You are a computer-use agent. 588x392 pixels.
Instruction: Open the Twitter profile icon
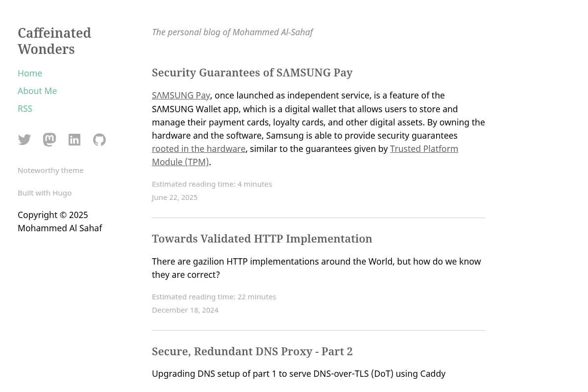24,140
